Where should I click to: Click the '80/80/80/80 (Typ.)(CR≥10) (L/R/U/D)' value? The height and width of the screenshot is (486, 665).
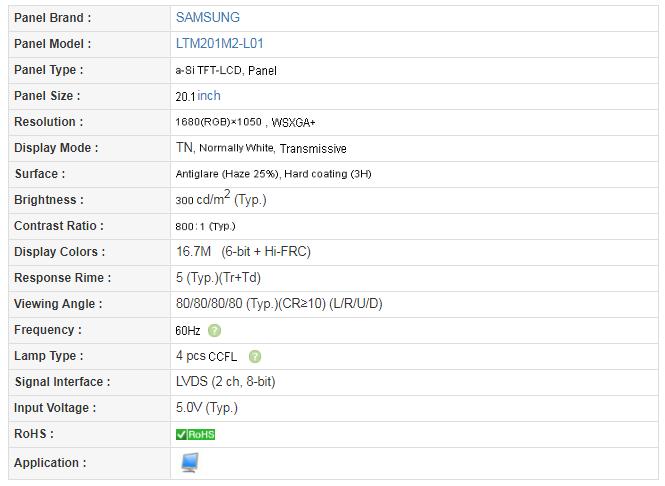coord(279,304)
